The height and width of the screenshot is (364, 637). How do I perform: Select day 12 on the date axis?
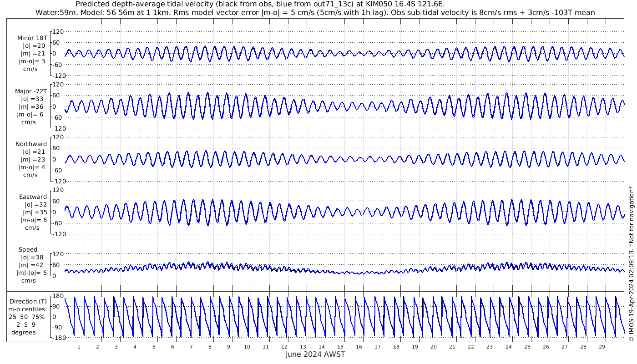tap(284, 347)
